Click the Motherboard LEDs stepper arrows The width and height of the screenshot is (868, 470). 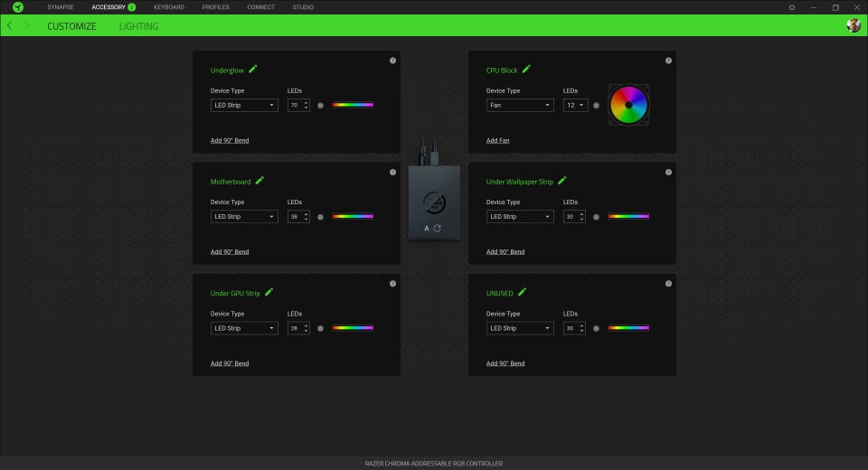(307, 216)
